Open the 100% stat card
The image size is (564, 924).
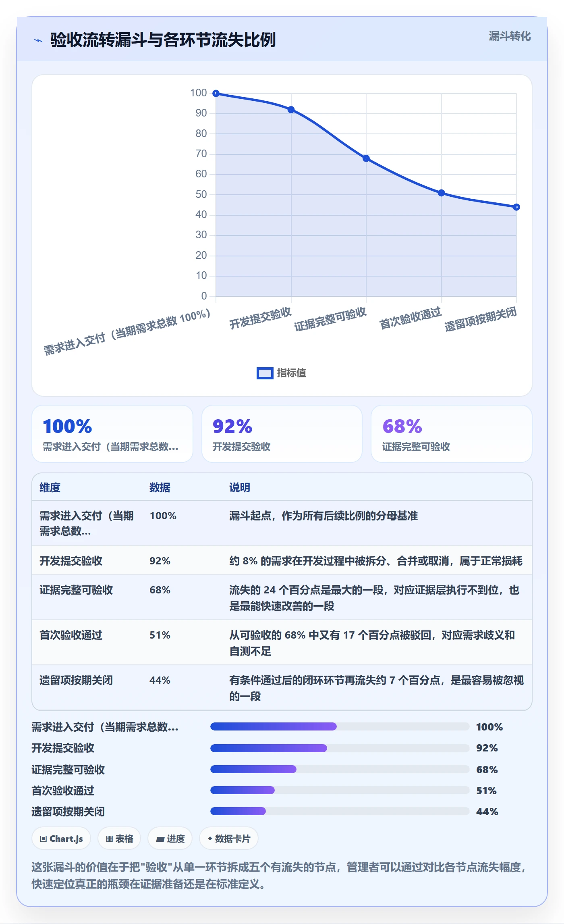point(112,434)
